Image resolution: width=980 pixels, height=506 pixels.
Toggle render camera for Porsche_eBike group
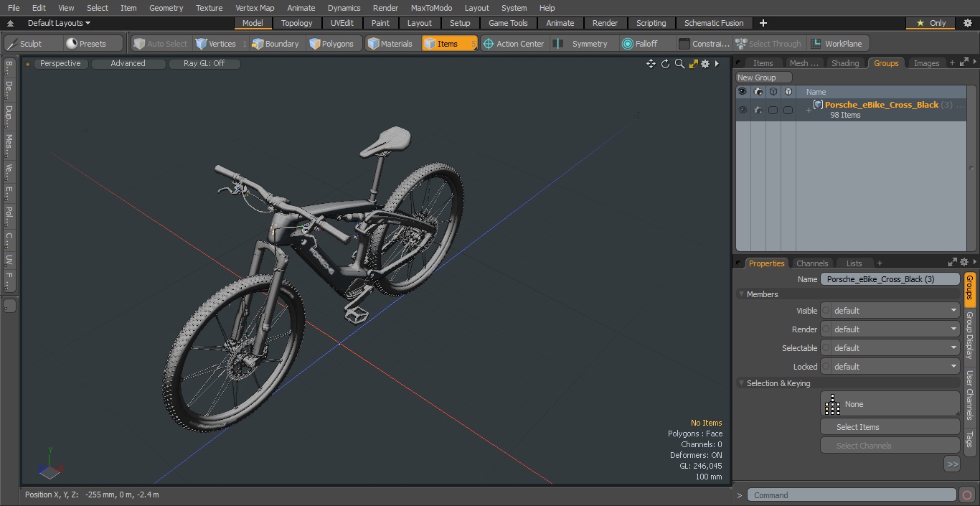758,110
